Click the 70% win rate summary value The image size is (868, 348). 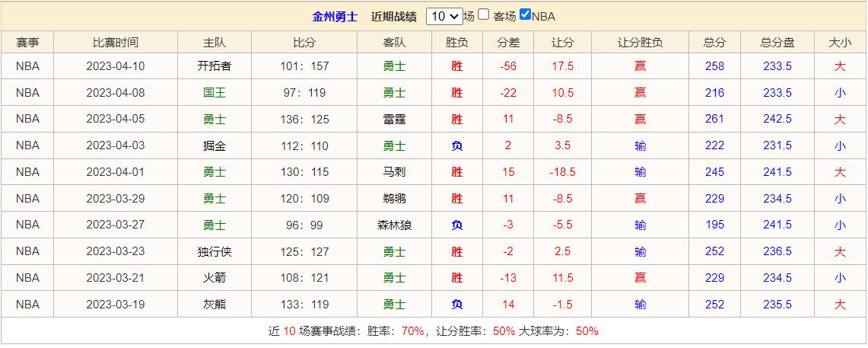[412, 331]
